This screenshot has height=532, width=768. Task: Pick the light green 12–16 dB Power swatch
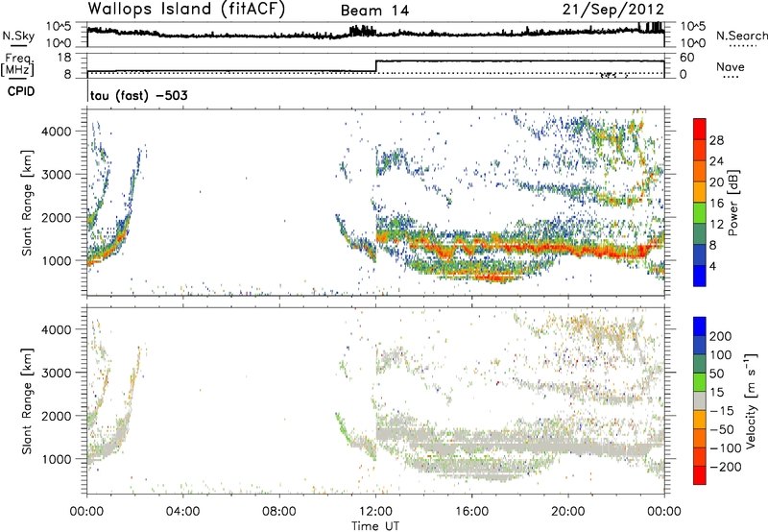(700, 213)
